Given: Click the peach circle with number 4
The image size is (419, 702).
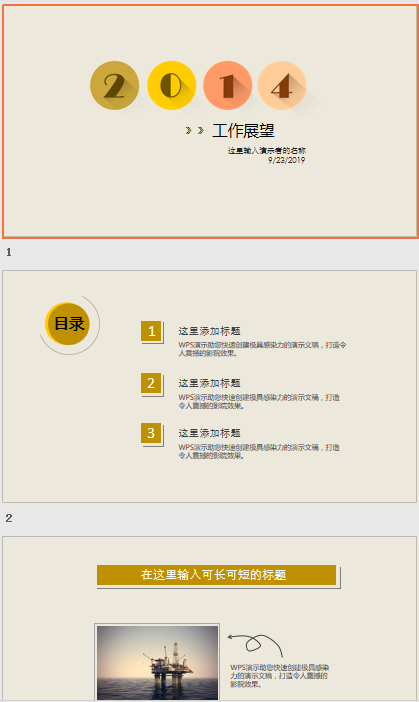Looking at the screenshot, I should coord(282,86).
